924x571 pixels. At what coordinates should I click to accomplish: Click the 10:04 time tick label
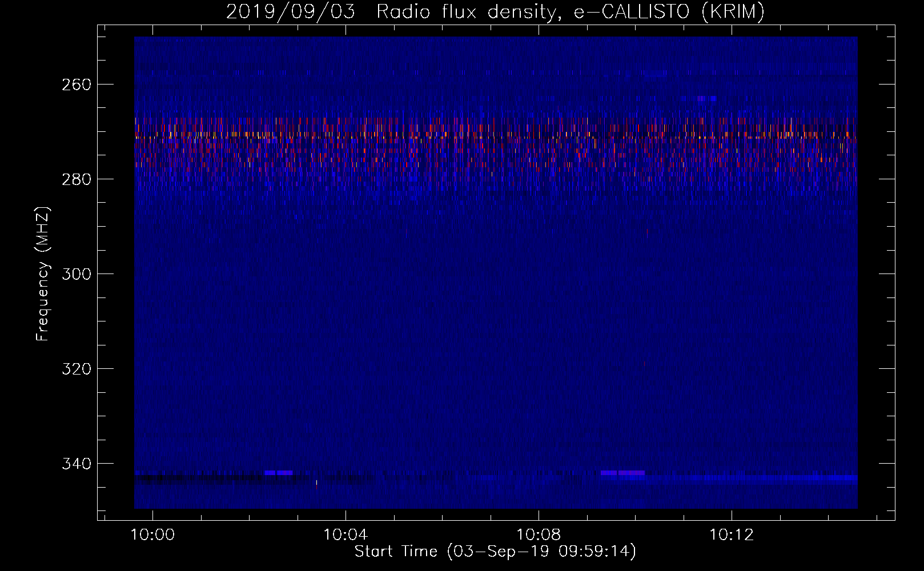tap(346, 535)
